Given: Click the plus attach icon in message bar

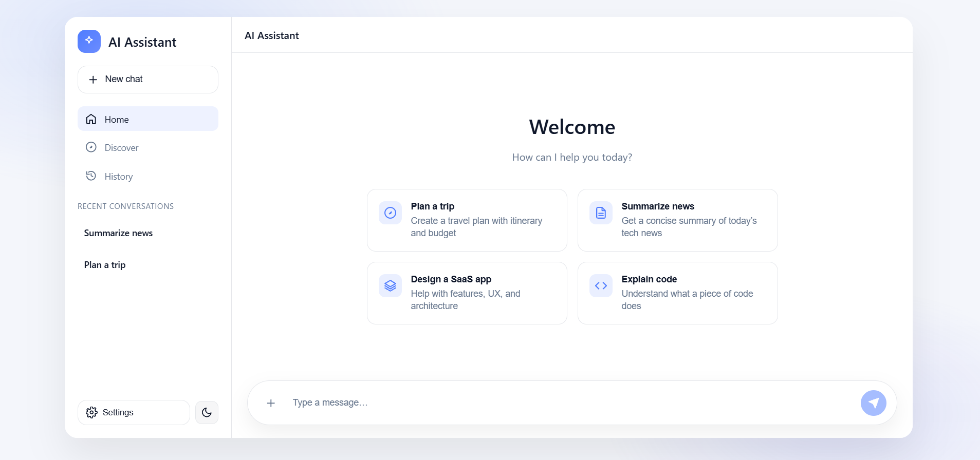Looking at the screenshot, I should (271, 403).
